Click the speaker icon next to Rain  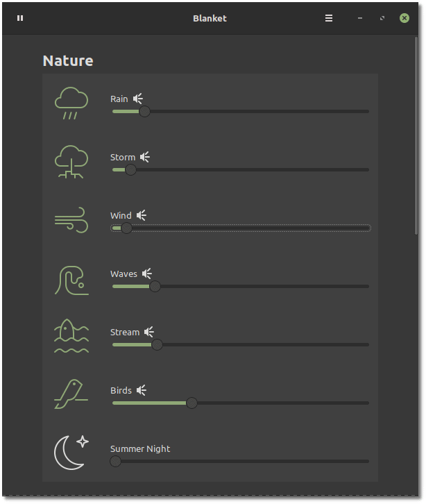138,99
